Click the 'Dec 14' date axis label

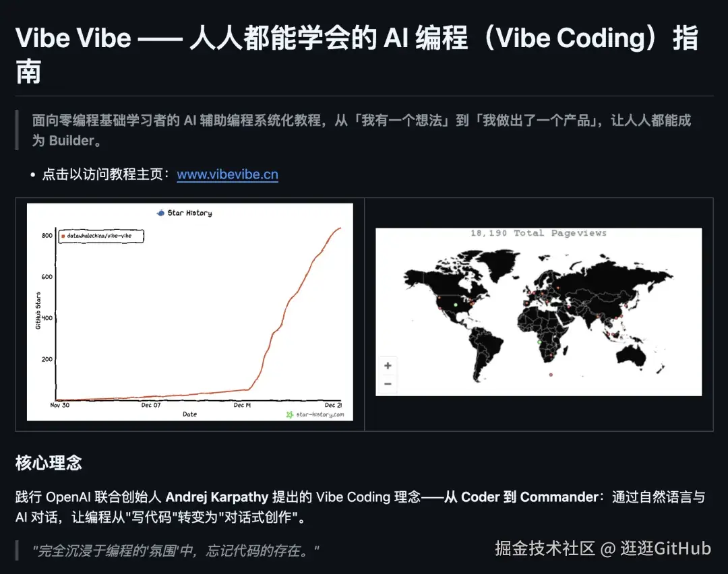242,405
